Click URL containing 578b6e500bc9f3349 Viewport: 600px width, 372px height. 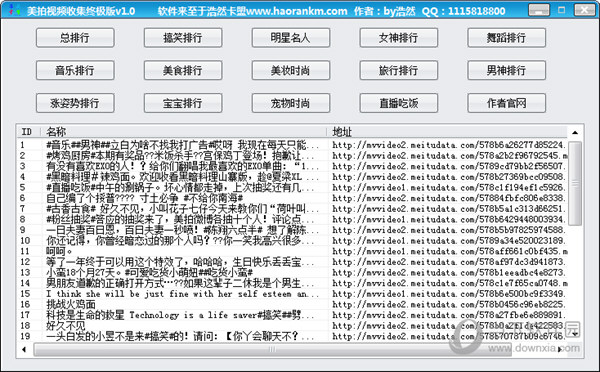coord(448,294)
